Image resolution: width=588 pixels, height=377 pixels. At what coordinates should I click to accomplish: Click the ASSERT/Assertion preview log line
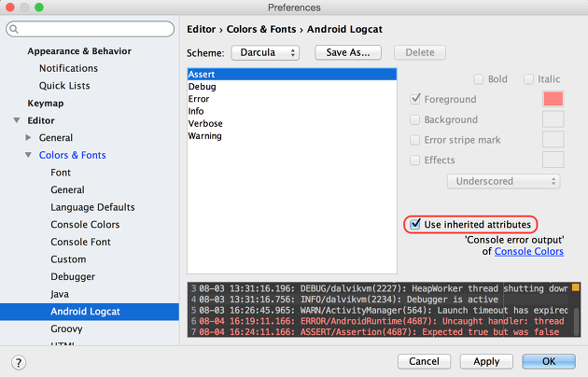(x=379, y=332)
